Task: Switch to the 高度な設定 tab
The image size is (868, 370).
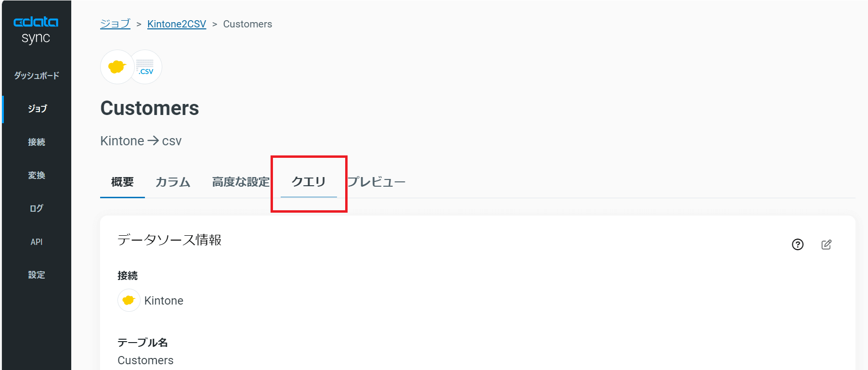Action: (x=241, y=182)
